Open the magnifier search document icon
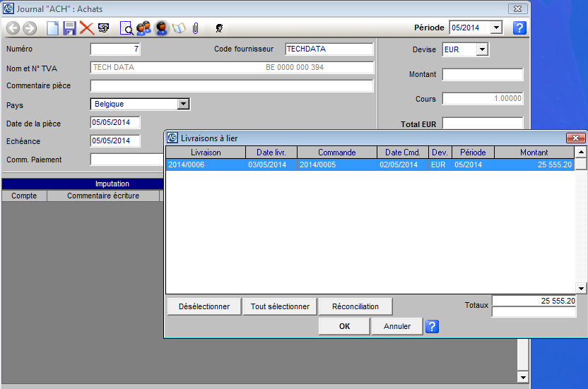 [127, 28]
